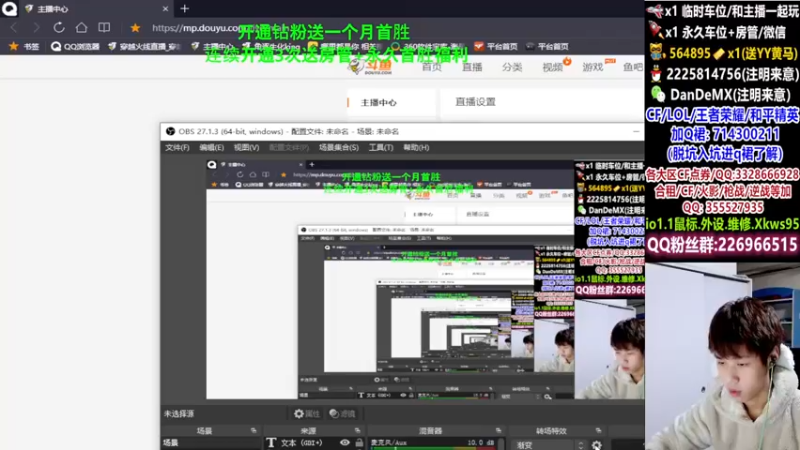Go to 直播 in Douyu navigation

472,67
